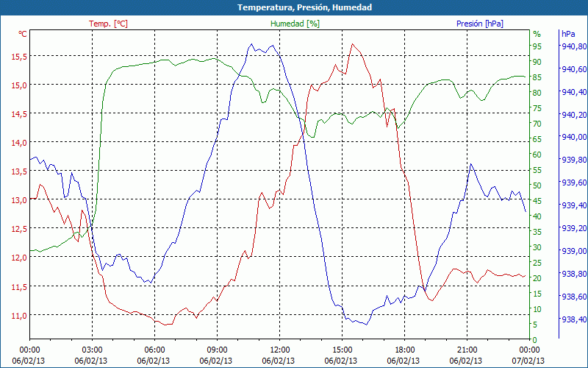Click the '55' humidity axis value
Screen dimensions: 588x368
pos(537,170)
